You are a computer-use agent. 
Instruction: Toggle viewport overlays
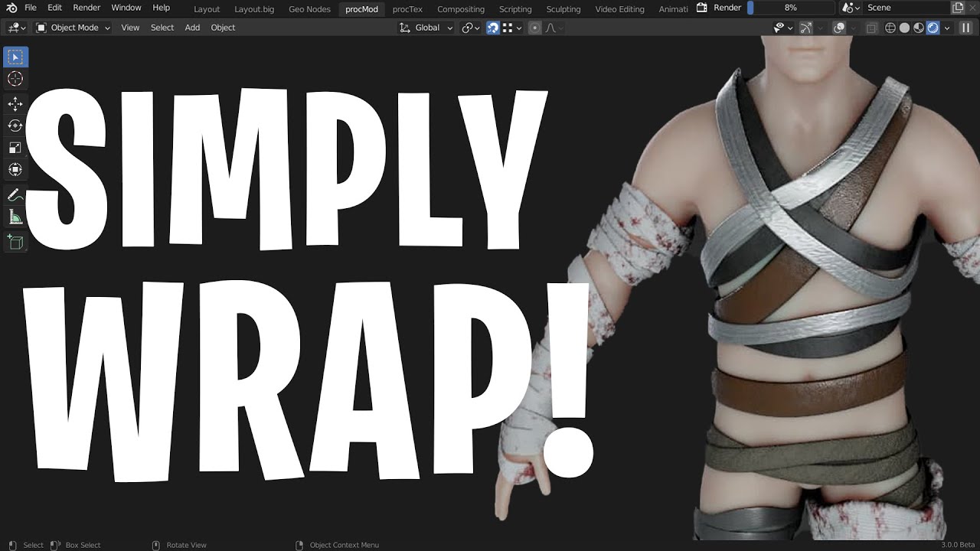pyautogui.click(x=839, y=28)
